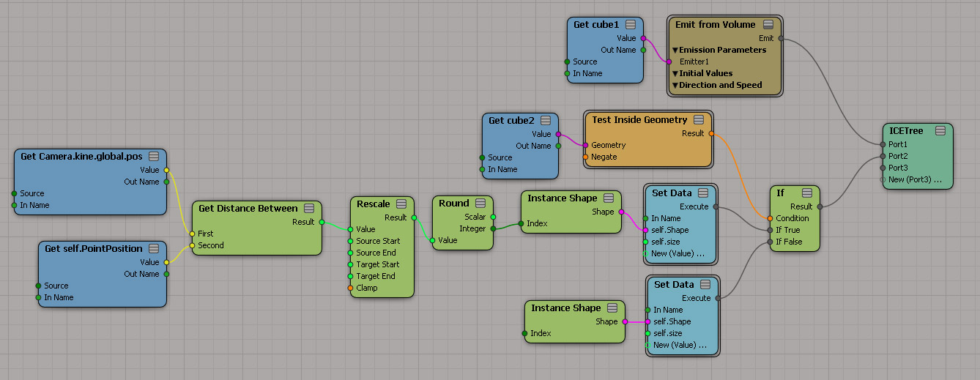Click the If False input port
This screenshot has width=980, height=380.
tap(771, 242)
